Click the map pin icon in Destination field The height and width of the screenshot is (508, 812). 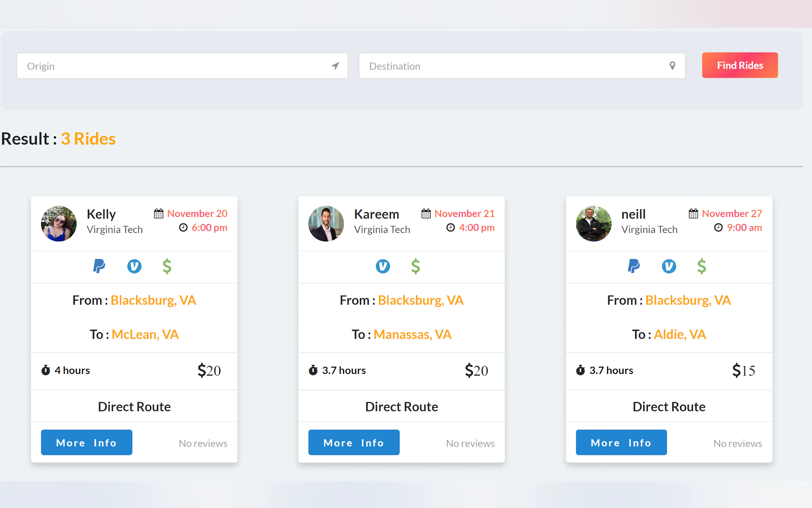[x=672, y=66]
